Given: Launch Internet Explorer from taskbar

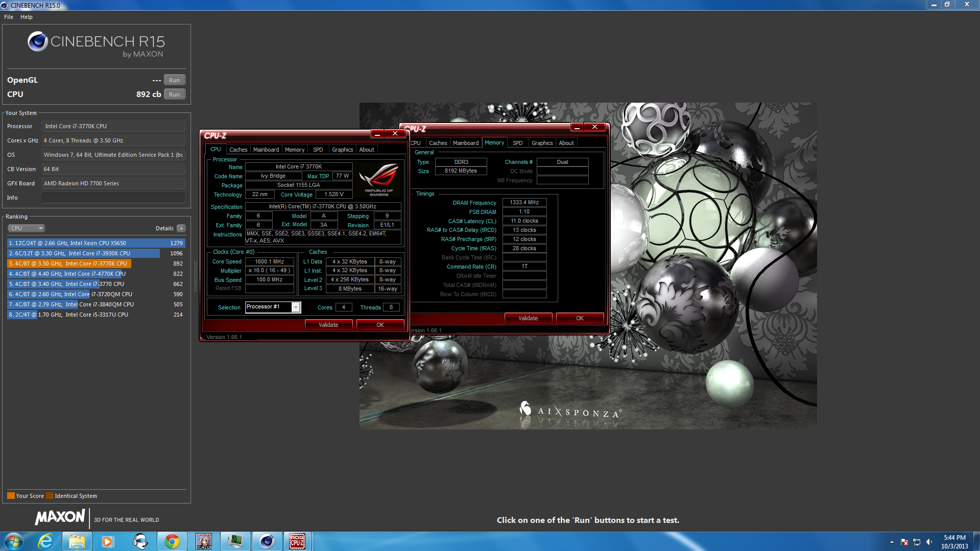Looking at the screenshot, I should (45, 541).
